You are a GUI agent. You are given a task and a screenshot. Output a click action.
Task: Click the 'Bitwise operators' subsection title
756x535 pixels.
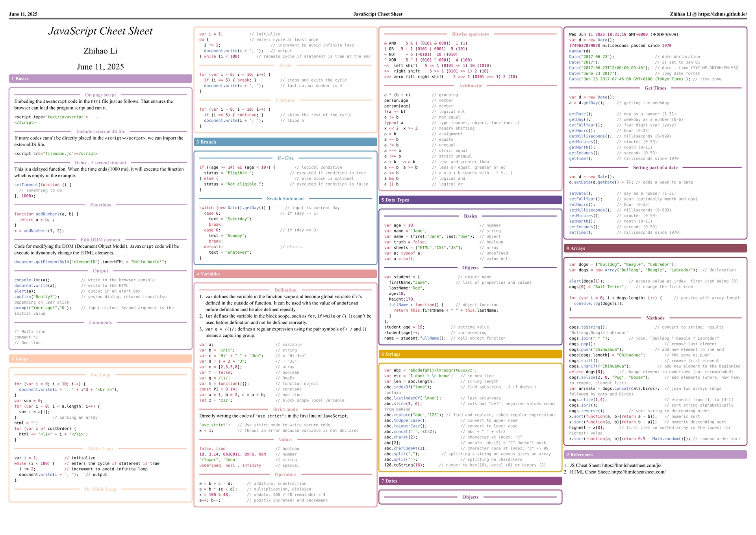pos(470,34)
